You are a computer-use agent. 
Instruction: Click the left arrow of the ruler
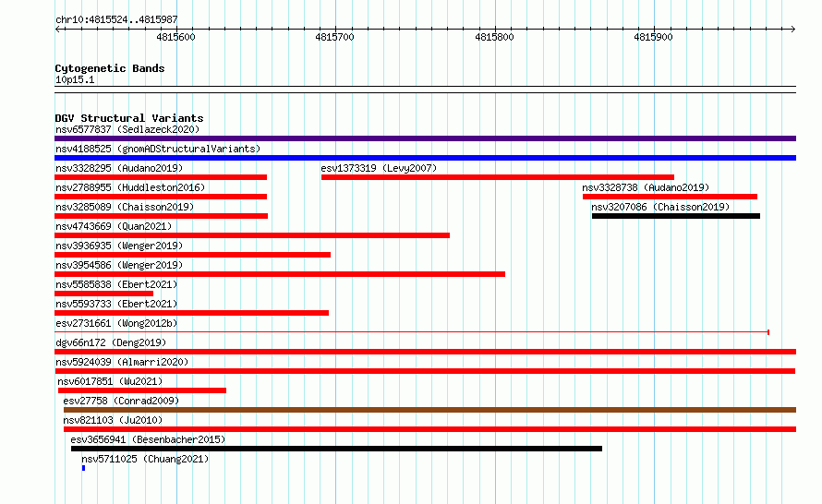pos(58,30)
